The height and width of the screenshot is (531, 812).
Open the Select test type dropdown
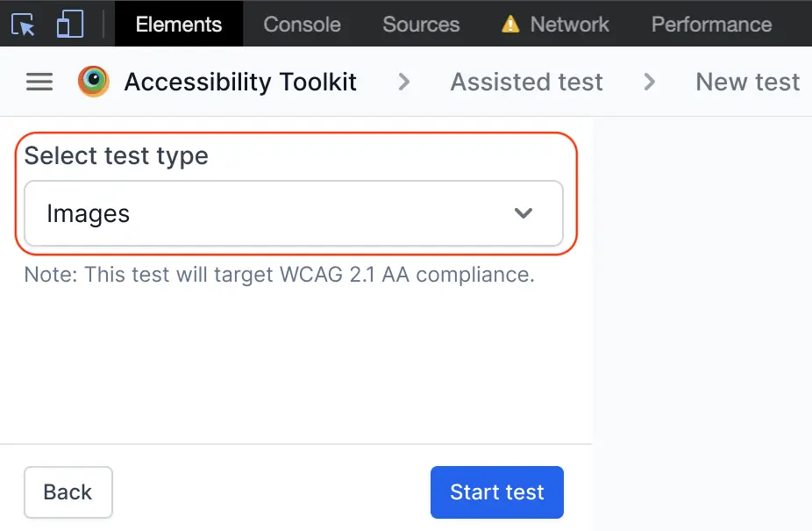(x=293, y=213)
